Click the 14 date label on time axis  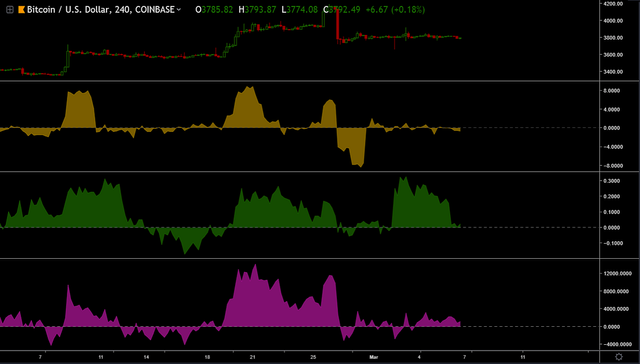(x=147, y=357)
